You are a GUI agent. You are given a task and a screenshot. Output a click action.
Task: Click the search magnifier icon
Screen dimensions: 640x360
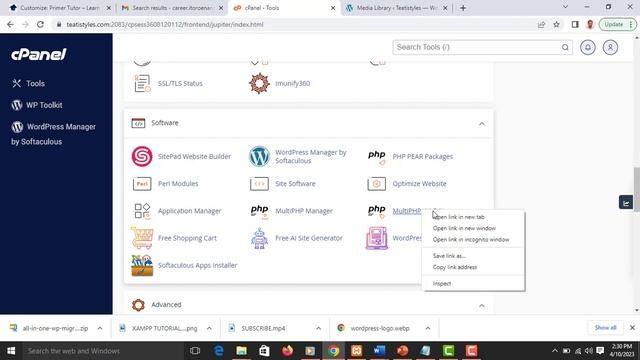565,47
